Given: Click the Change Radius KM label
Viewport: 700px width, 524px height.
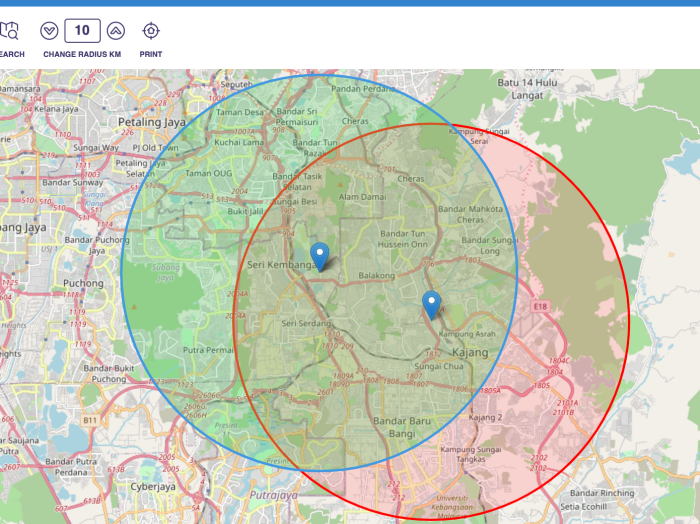Looking at the screenshot, I should (82, 54).
